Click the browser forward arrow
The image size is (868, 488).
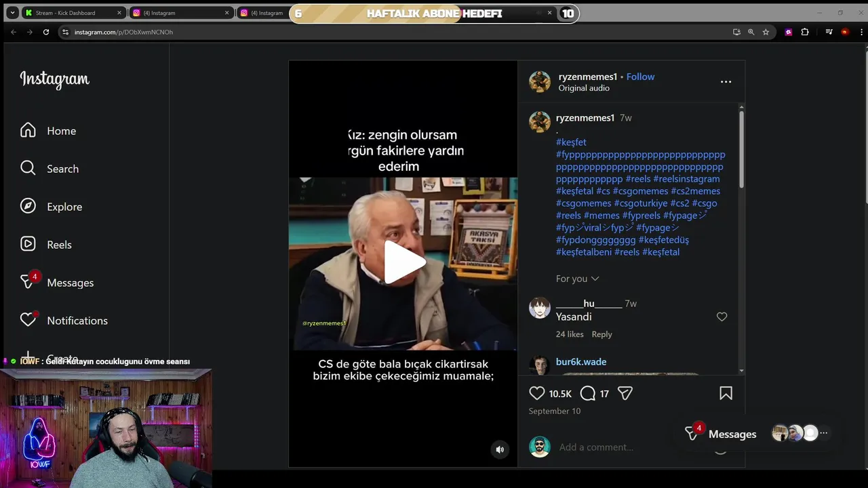click(x=29, y=32)
